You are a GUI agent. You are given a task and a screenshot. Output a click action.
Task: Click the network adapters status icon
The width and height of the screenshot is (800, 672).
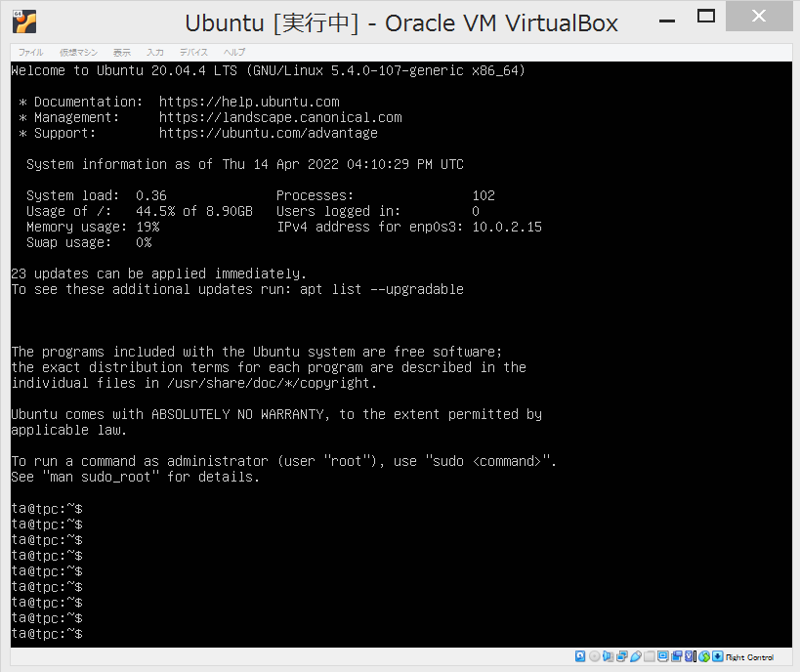pyautogui.click(x=622, y=656)
